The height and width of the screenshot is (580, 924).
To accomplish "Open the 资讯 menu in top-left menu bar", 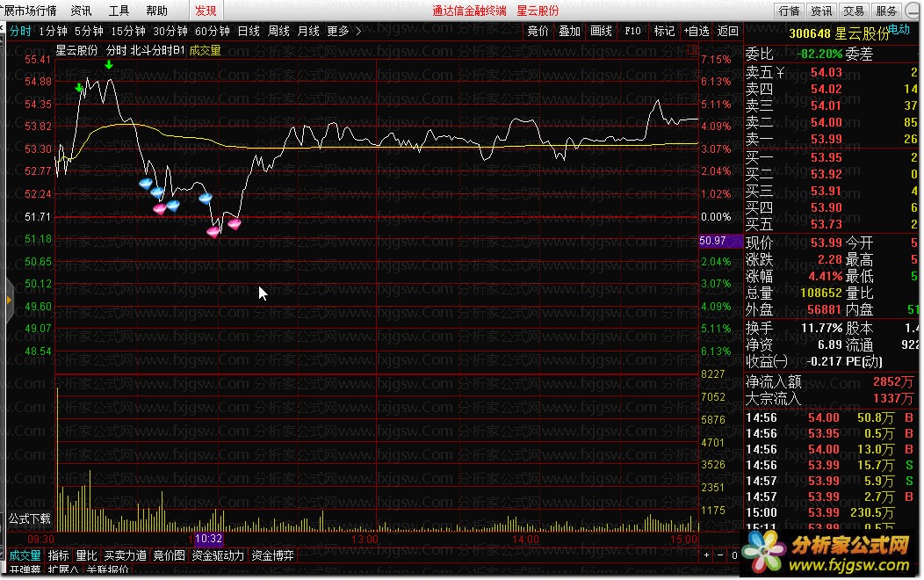I will (x=81, y=11).
